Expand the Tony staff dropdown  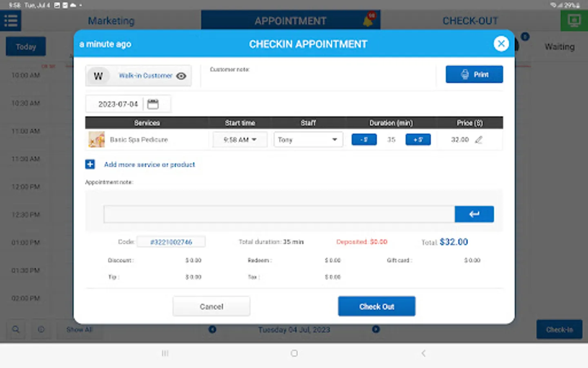pyautogui.click(x=308, y=140)
